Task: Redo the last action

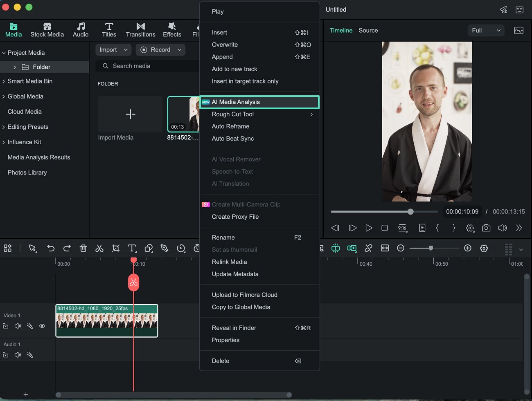Action: tap(67, 248)
